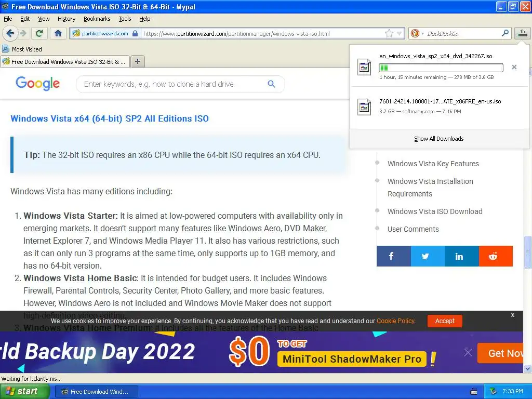Open the Help menu
The image size is (532, 399).
click(144, 19)
